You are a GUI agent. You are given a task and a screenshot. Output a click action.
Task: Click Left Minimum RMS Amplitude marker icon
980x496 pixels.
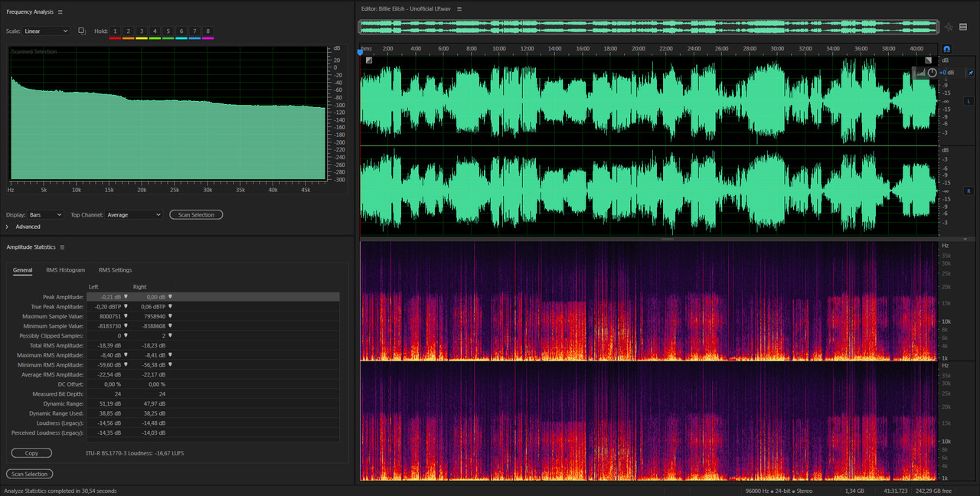pyautogui.click(x=126, y=365)
